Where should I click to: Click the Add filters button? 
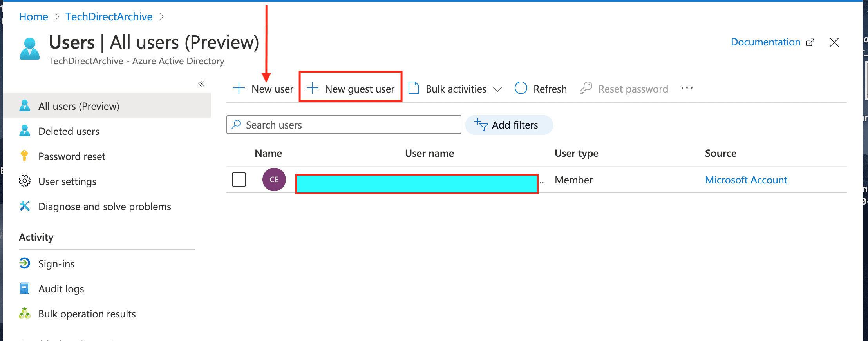click(509, 125)
